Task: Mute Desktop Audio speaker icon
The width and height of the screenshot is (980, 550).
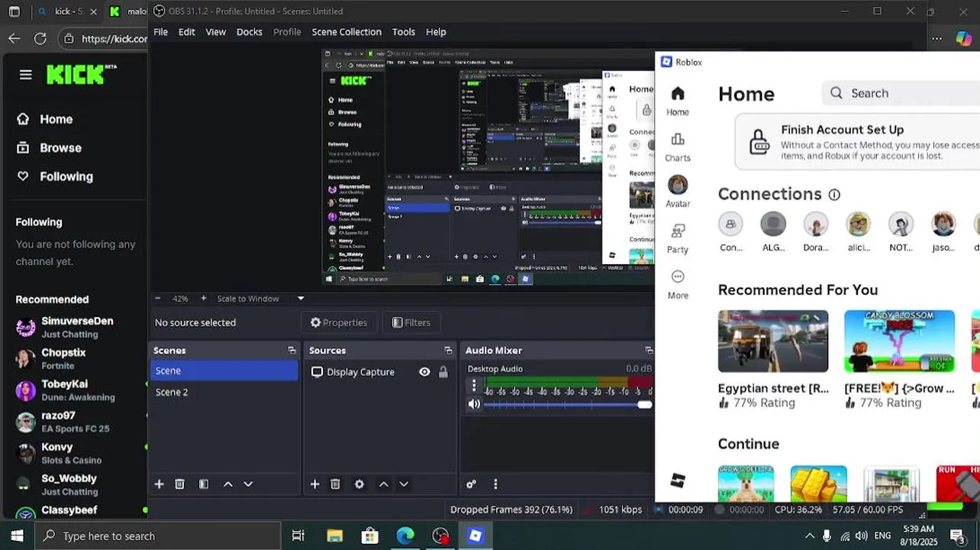Action: (474, 404)
